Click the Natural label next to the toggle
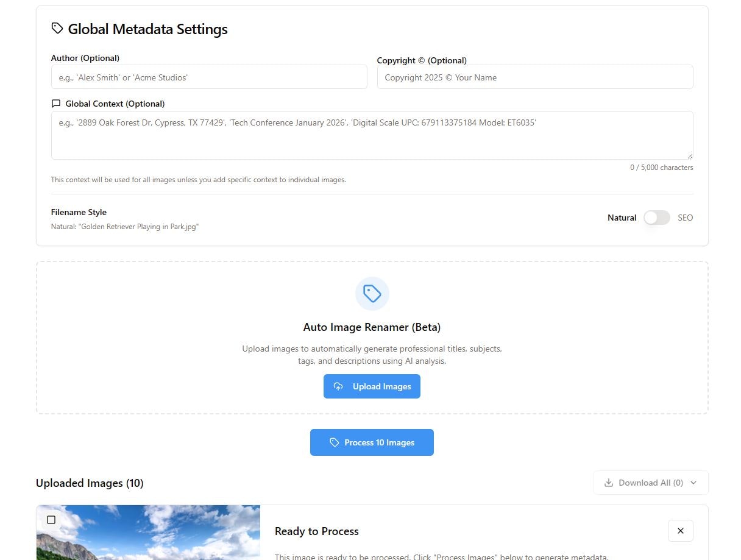Screen dimensions: 741x560 pos(622,218)
